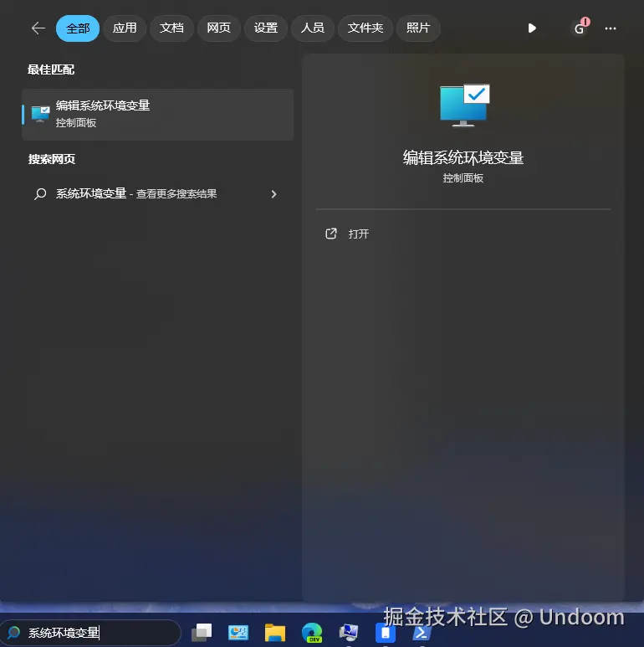Select the 全部 filter tab
Image resolution: width=644 pixels, height=647 pixels.
tap(78, 28)
